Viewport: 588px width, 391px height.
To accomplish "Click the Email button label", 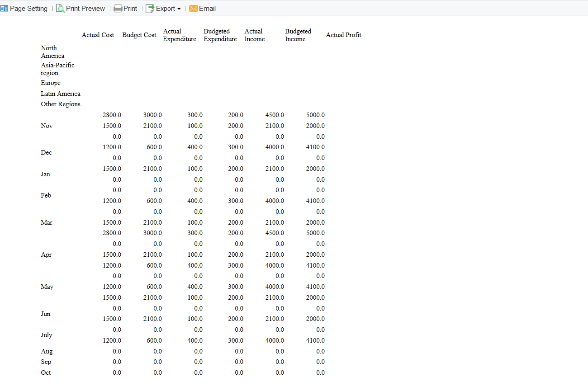I will click(x=207, y=8).
